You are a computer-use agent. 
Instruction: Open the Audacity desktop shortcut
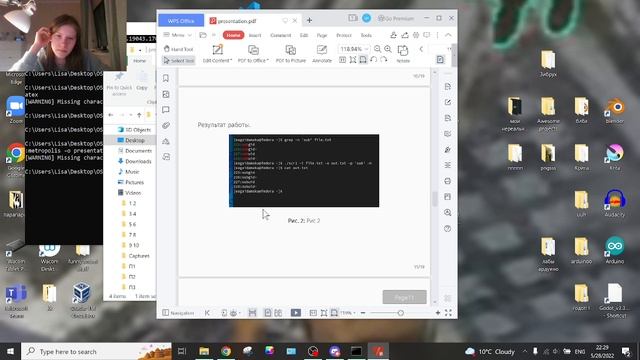[x=615, y=203]
